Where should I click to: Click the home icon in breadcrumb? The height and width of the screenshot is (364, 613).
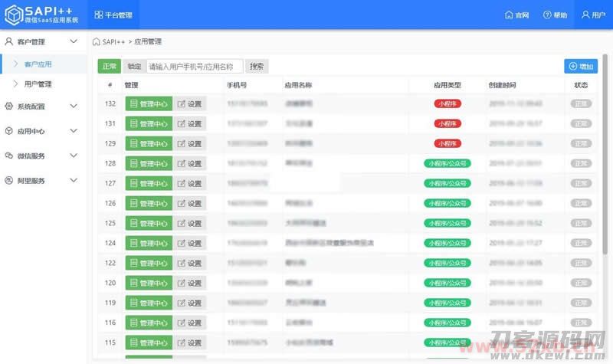pos(97,41)
